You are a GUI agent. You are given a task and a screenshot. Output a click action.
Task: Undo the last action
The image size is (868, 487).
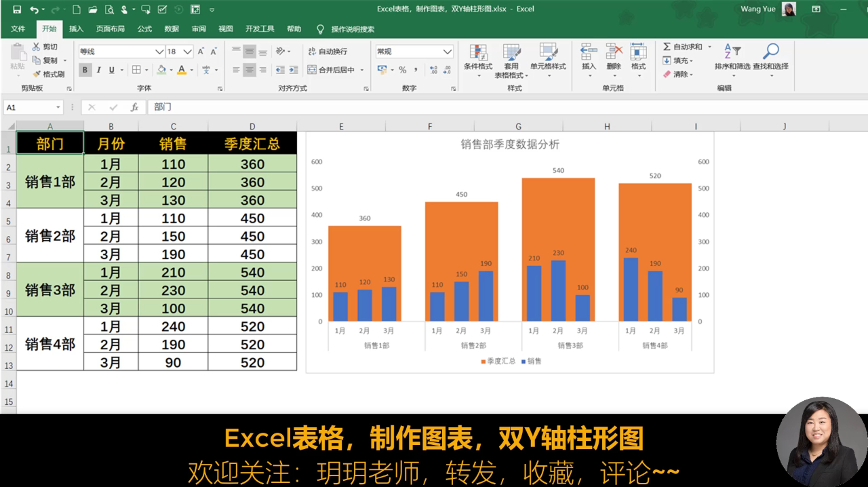click(33, 9)
